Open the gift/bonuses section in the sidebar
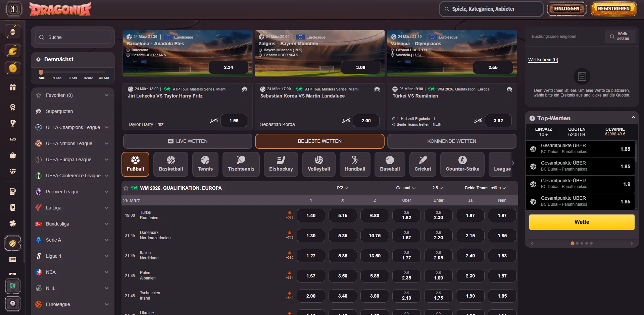 coord(13,87)
